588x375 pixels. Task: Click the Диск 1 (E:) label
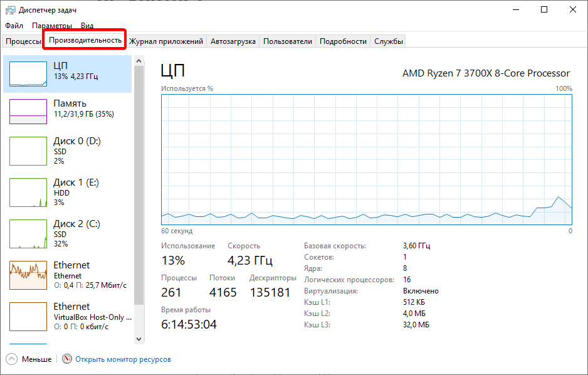pyautogui.click(x=76, y=182)
